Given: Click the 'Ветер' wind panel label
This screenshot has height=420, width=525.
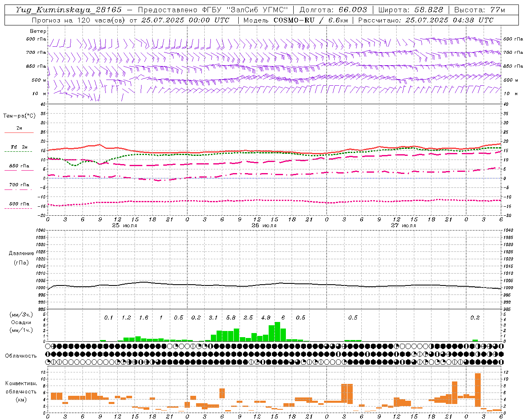Looking at the screenshot, I should 38,31.
